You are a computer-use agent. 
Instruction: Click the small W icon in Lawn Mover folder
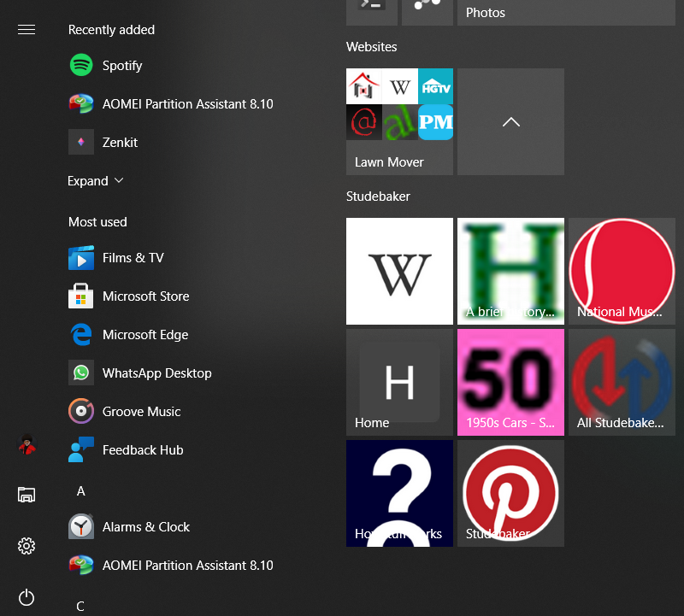click(x=399, y=86)
